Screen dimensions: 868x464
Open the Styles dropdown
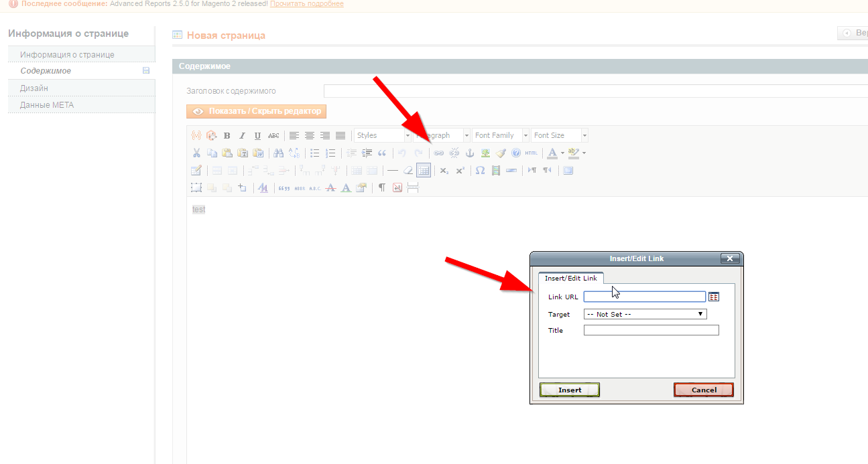click(383, 135)
